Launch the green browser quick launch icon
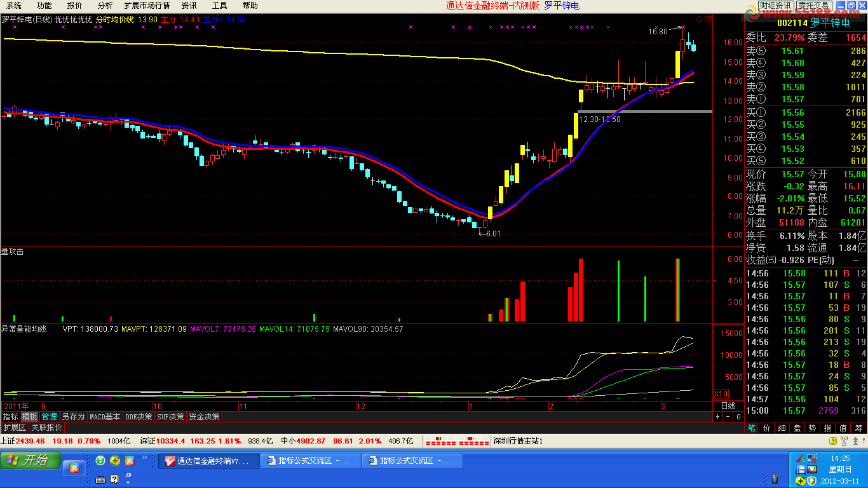868x488 pixels. [x=100, y=461]
